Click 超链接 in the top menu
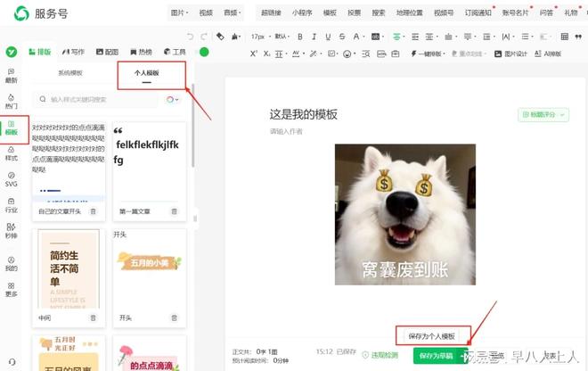The image size is (588, 371). (x=271, y=12)
